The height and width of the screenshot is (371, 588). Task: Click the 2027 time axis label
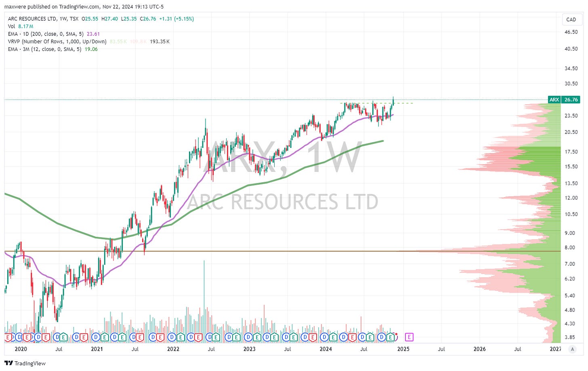point(556,349)
